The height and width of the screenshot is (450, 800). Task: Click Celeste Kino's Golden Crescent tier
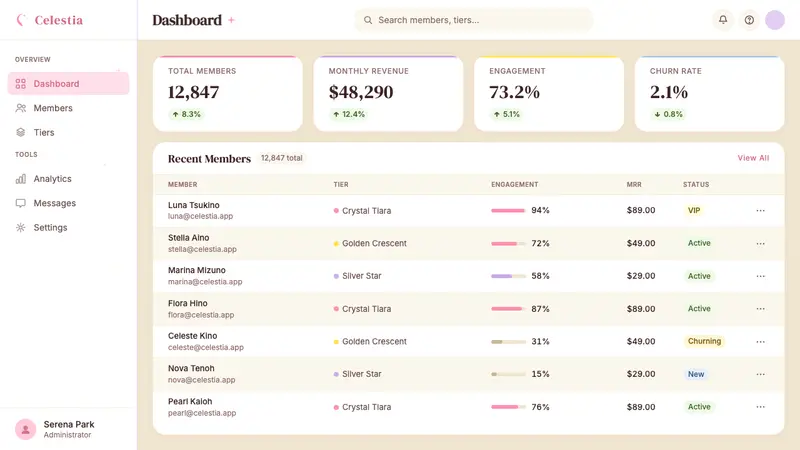pos(374,341)
